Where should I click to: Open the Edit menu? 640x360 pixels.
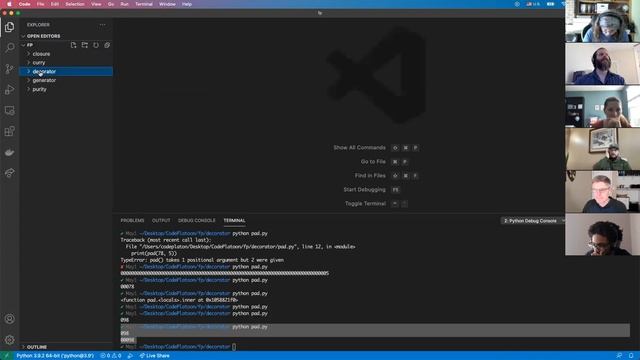(x=55, y=4)
